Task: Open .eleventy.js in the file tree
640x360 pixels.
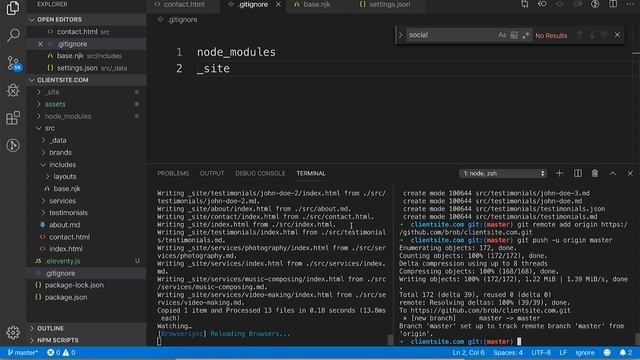Action: coord(62,261)
